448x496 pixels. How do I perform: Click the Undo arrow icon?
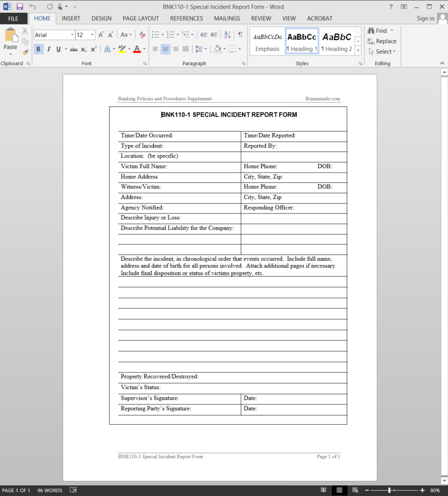pos(33,6)
